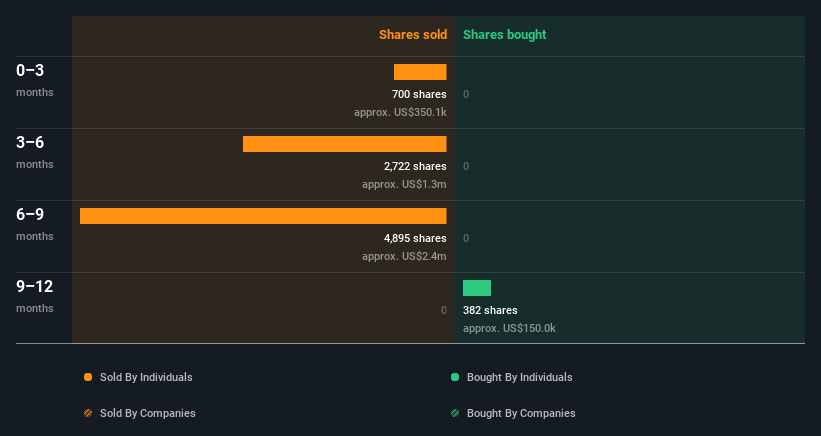Viewport: 821px width, 436px height.
Task: Click the striped Bought By Companies legend icon
Action: point(455,413)
